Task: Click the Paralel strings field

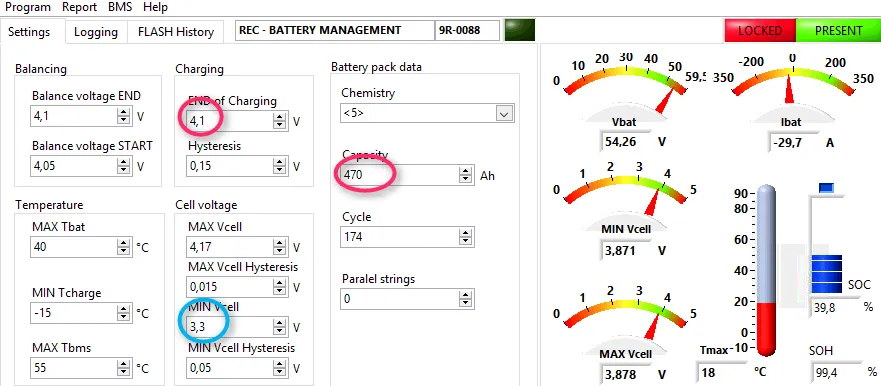Action: pyautogui.click(x=399, y=298)
